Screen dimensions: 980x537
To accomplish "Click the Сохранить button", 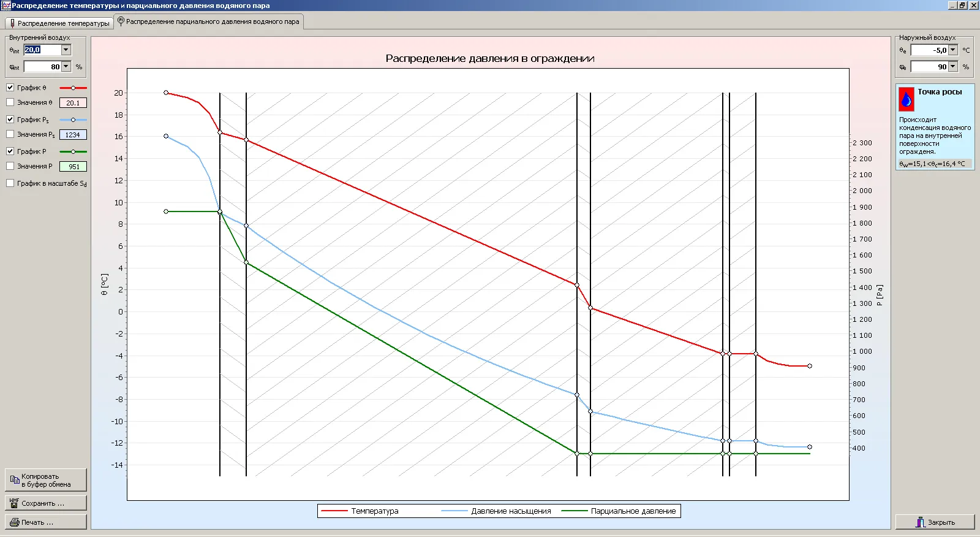I will 46,503.
